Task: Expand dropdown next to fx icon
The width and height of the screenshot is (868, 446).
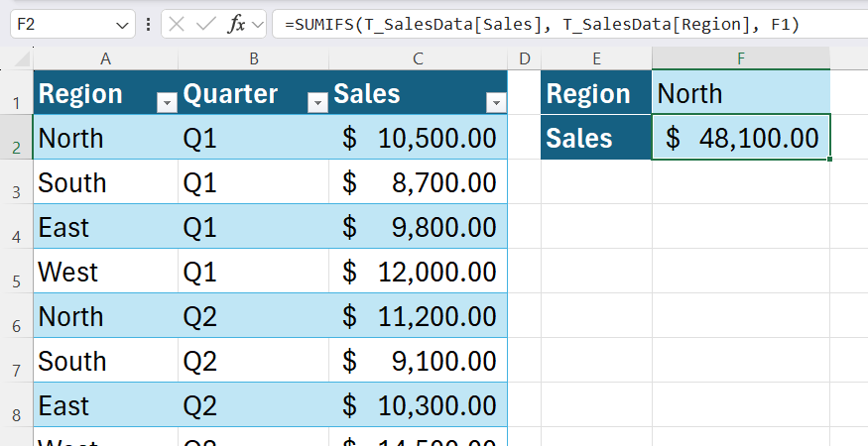Action: 257,25
